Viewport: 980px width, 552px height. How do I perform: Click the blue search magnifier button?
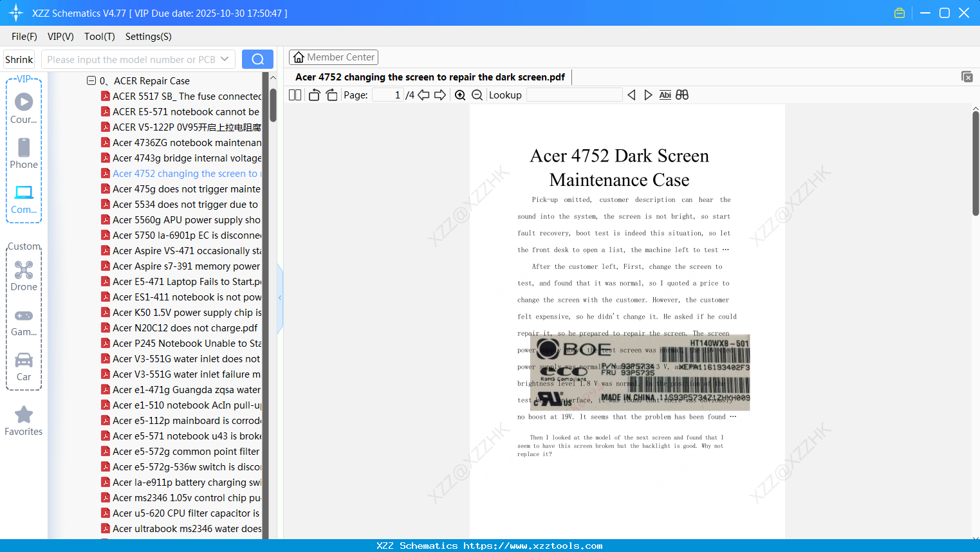[x=257, y=59]
